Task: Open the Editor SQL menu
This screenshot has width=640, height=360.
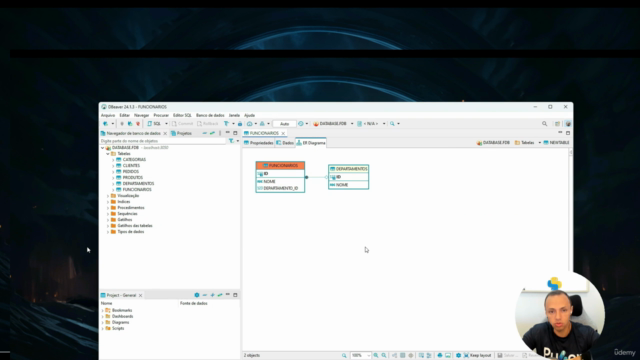Action: point(182,116)
